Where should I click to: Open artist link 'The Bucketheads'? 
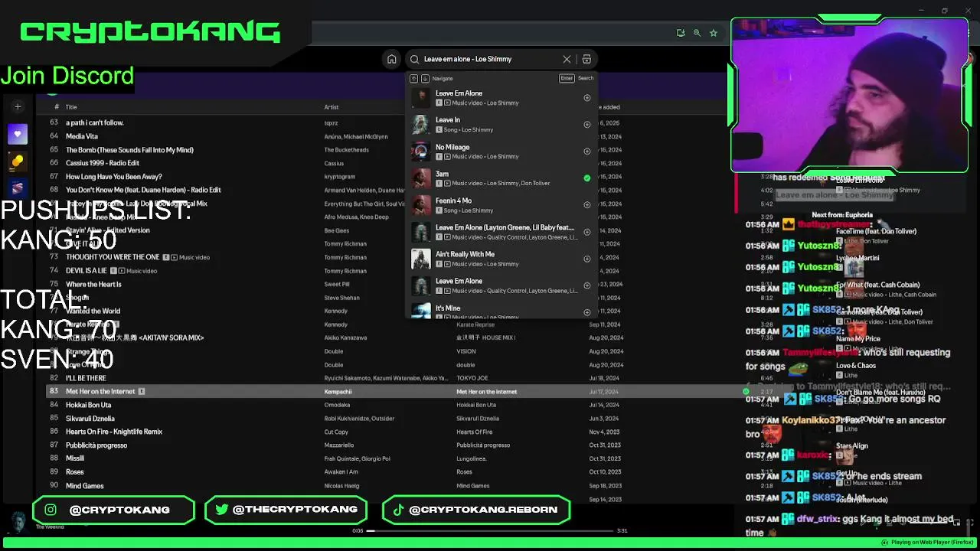coord(346,150)
